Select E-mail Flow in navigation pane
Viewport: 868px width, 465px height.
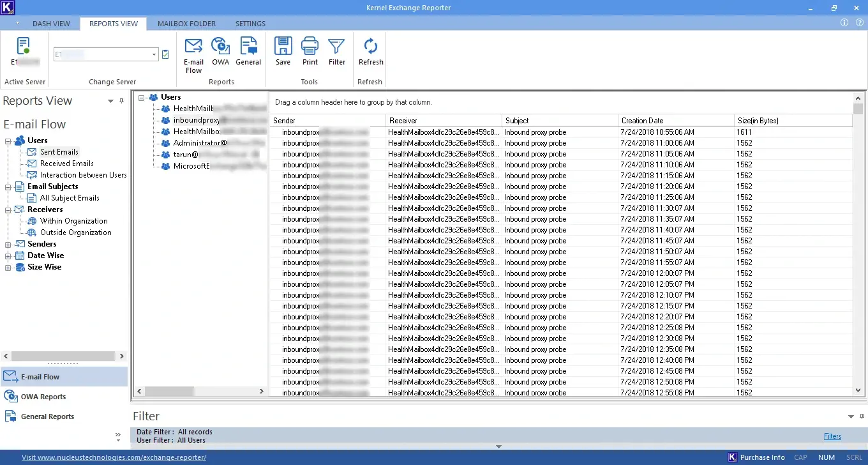pos(64,377)
